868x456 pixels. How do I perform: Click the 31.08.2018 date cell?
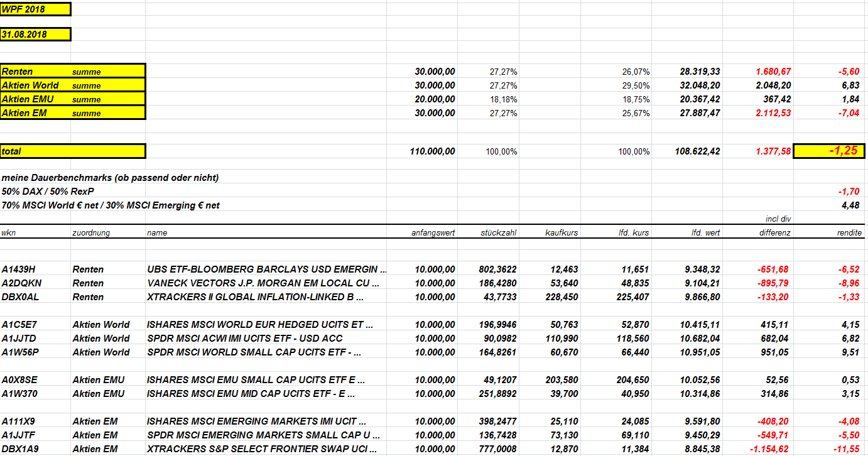pyautogui.click(x=36, y=35)
